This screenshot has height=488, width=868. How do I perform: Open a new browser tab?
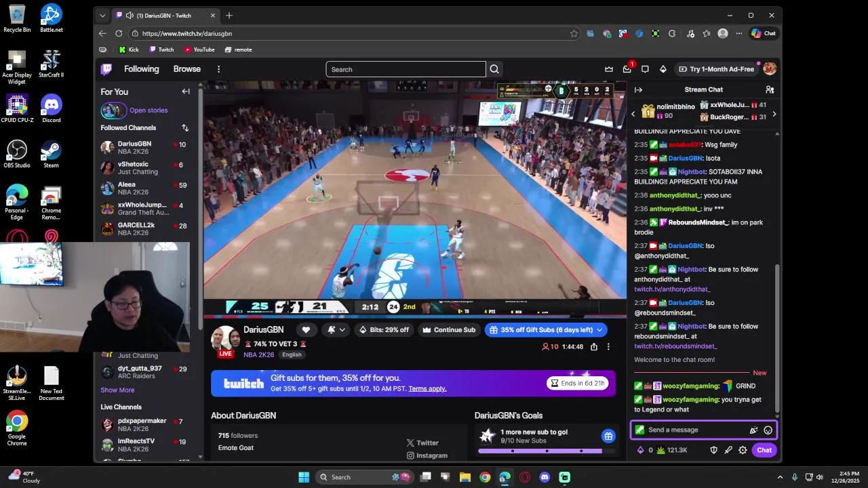pyautogui.click(x=229, y=15)
